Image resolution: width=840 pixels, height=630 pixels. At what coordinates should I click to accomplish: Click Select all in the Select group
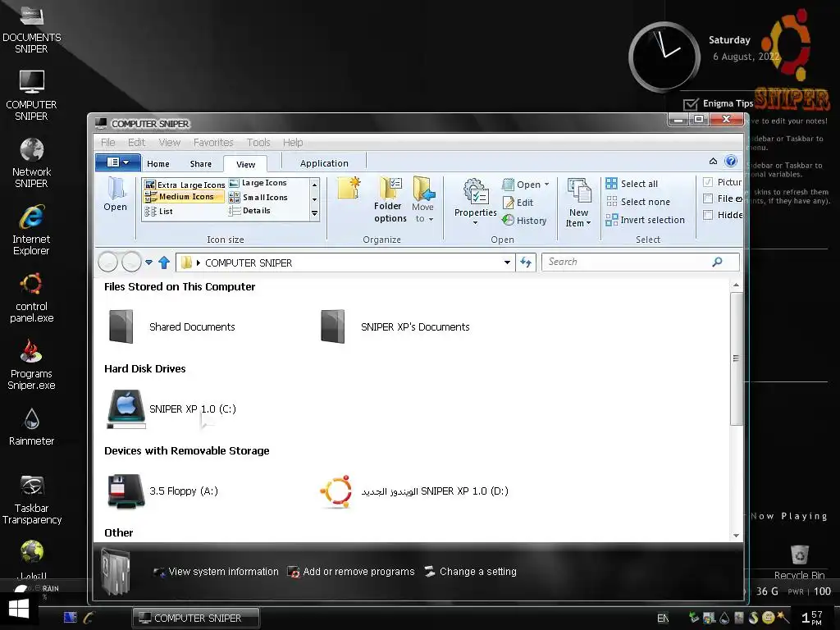pyautogui.click(x=632, y=184)
